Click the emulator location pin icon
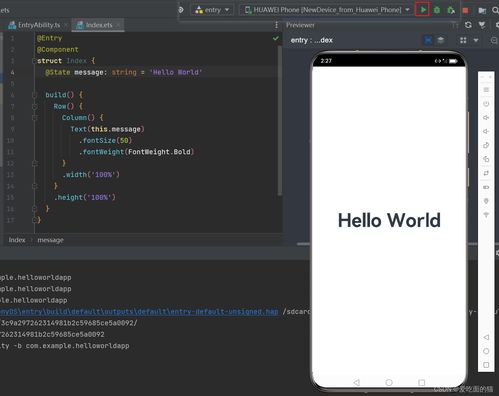This screenshot has width=499, height=396. [486, 201]
